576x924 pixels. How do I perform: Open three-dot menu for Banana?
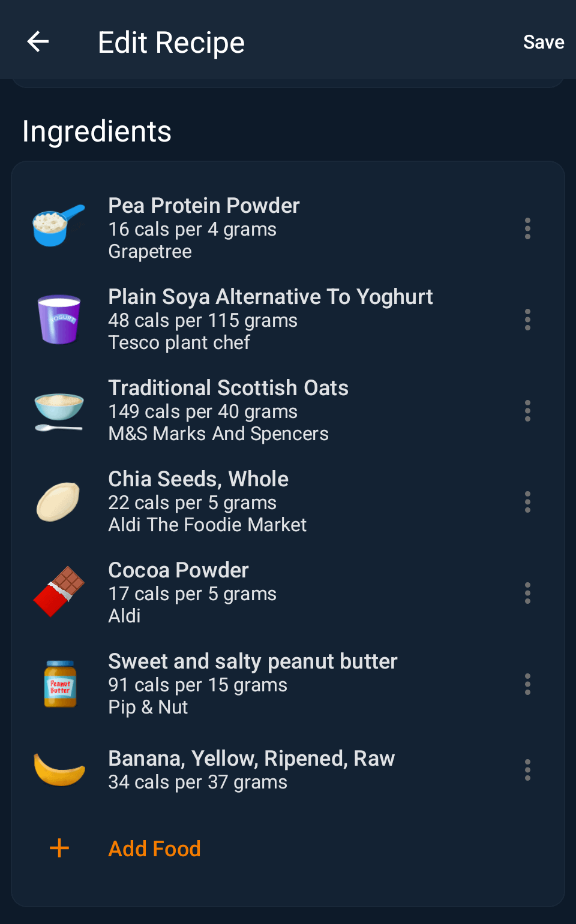click(x=527, y=770)
